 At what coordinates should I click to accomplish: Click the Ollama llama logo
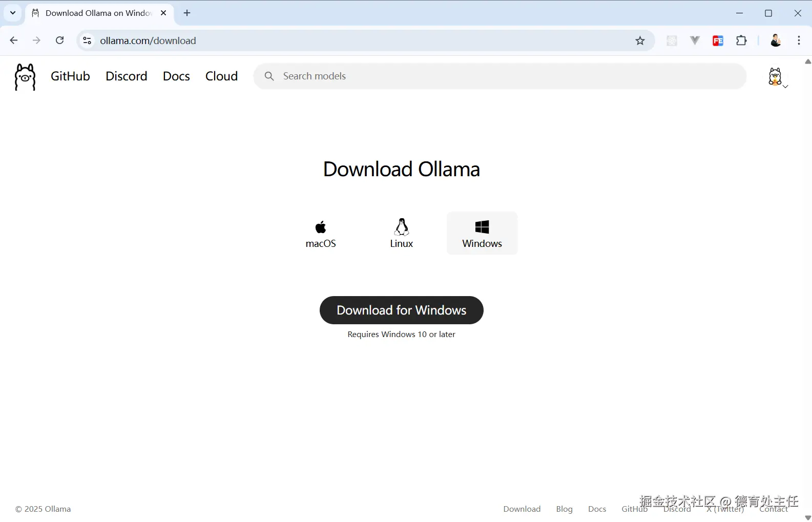click(25, 77)
